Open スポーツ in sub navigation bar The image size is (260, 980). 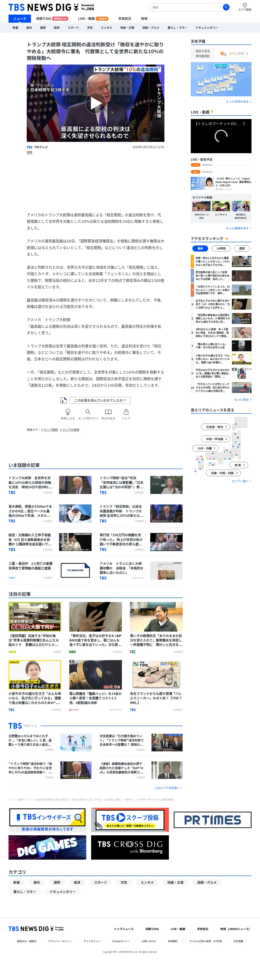tap(73, 28)
